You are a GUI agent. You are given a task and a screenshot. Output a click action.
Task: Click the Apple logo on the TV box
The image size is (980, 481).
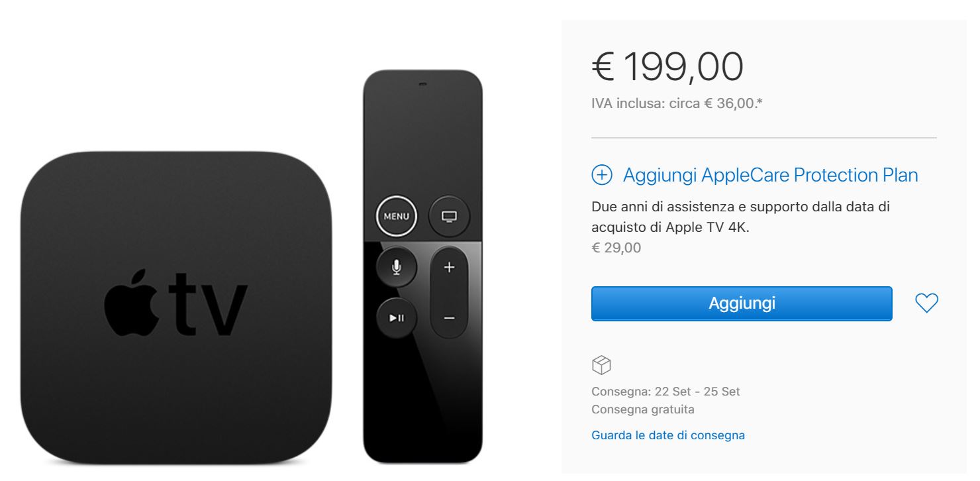pyautogui.click(x=132, y=301)
